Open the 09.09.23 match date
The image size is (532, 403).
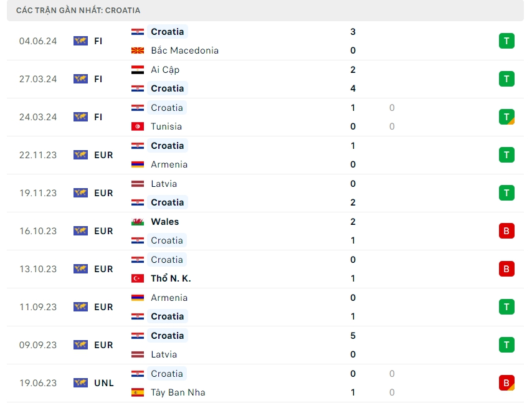pos(38,345)
